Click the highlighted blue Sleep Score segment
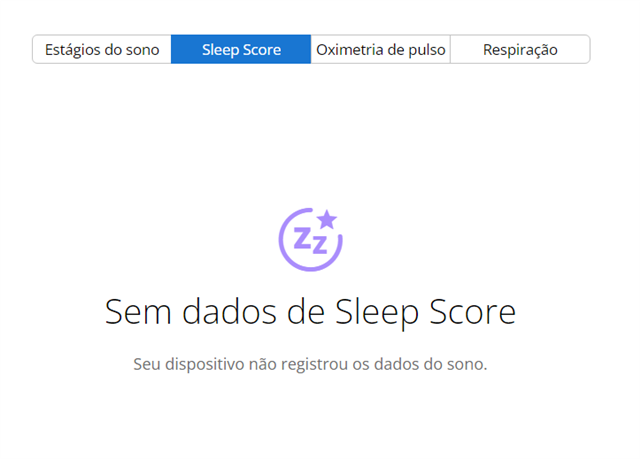 pyautogui.click(x=241, y=49)
